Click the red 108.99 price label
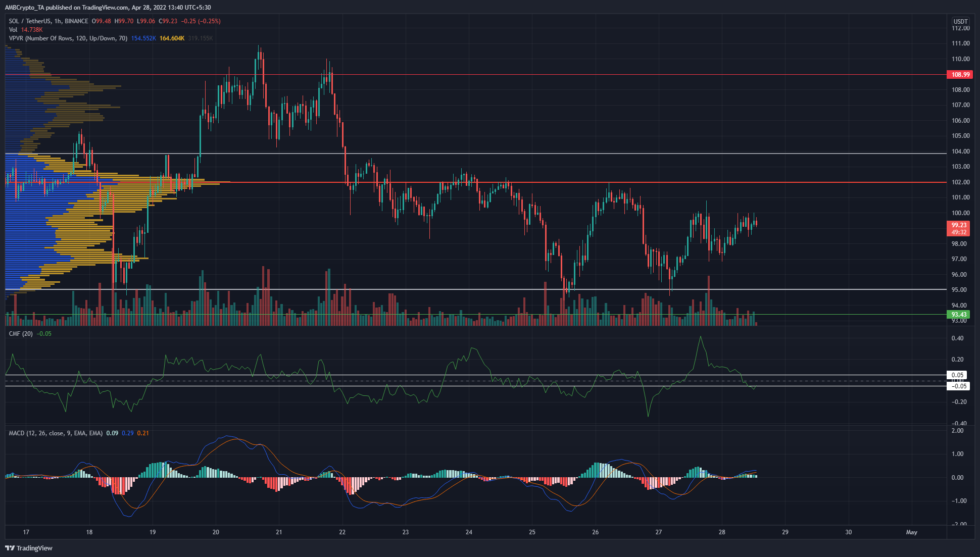Image resolution: width=980 pixels, height=557 pixels. click(960, 75)
